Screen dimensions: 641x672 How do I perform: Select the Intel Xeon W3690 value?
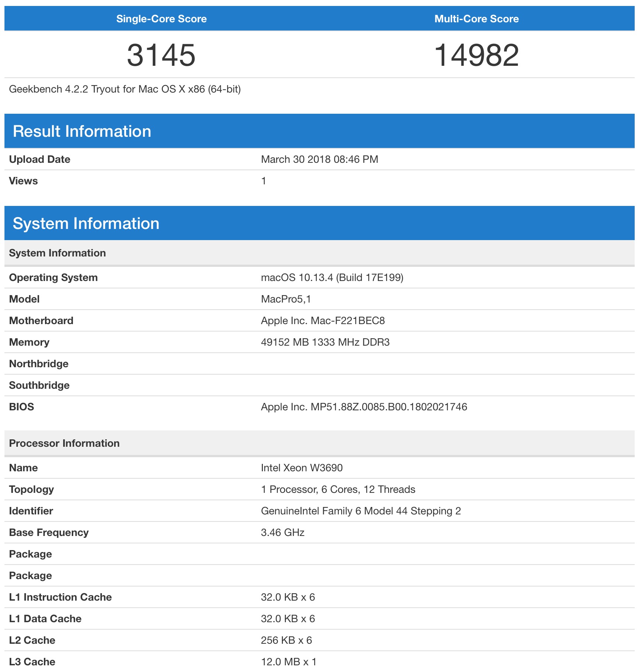coord(302,468)
